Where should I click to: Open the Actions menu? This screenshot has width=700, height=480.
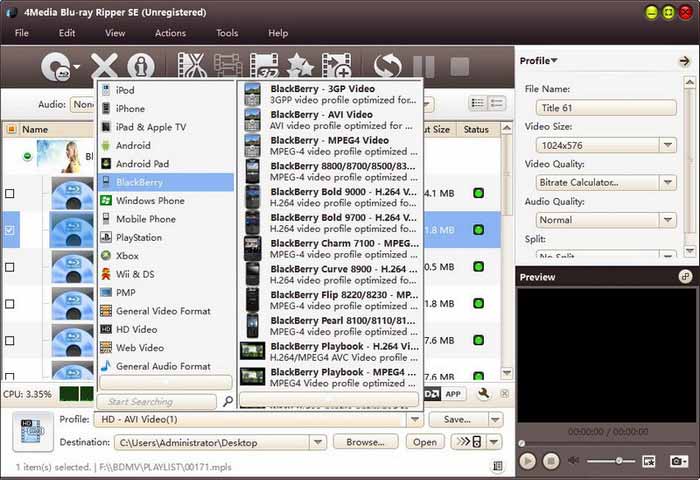pos(170,33)
